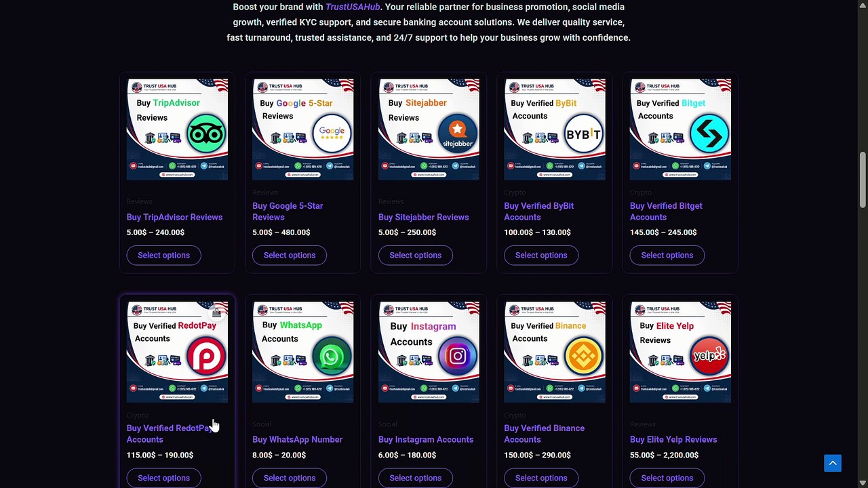The height and width of the screenshot is (488, 868).
Task: Follow the Buy Google 5-Star Reviews title link
Action: point(288,211)
